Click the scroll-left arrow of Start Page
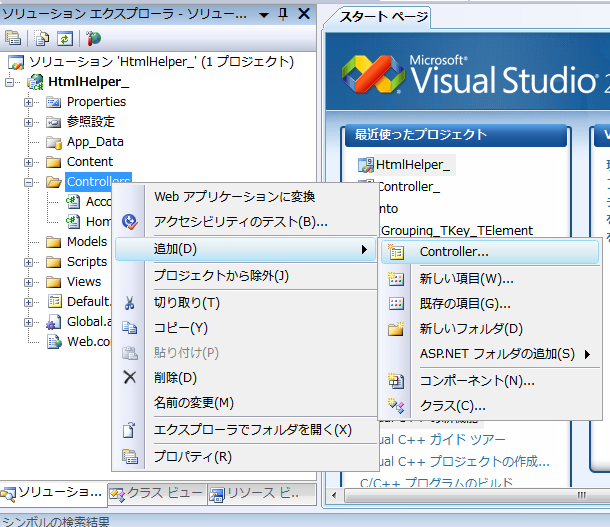 point(334,495)
